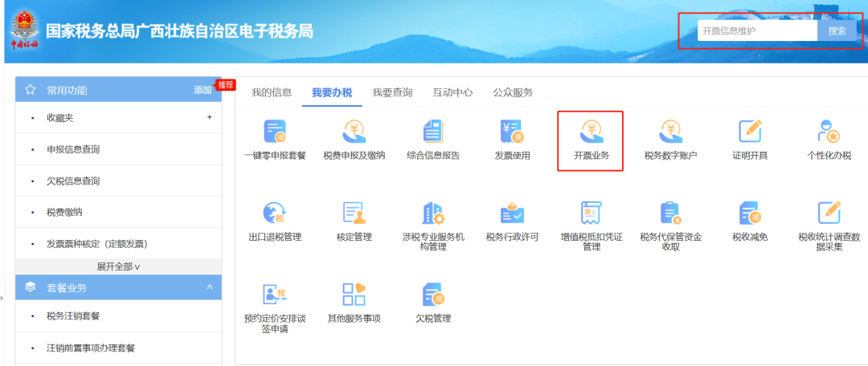
Task: Open 税收统计调查数据采集 icon
Action: point(829,213)
